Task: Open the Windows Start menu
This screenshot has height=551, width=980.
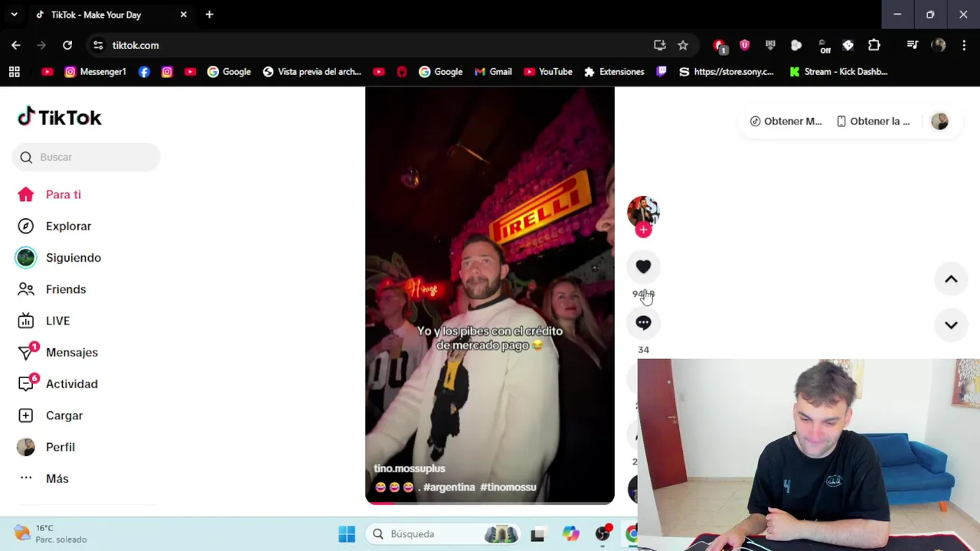Action: point(347,534)
